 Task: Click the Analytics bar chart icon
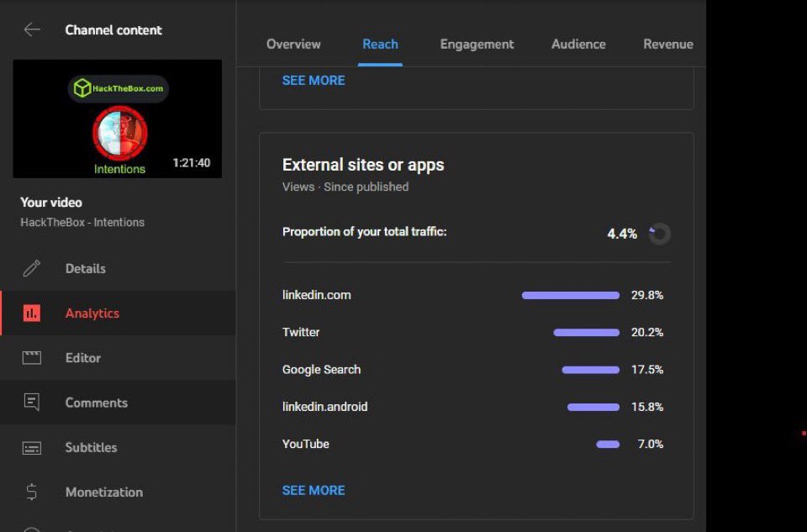click(32, 313)
